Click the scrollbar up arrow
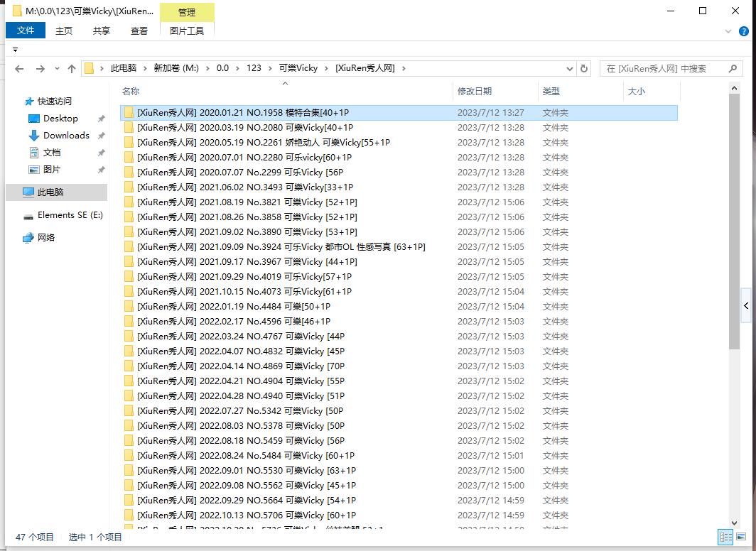Viewport: 756px width, 551px height. pyautogui.click(x=734, y=88)
